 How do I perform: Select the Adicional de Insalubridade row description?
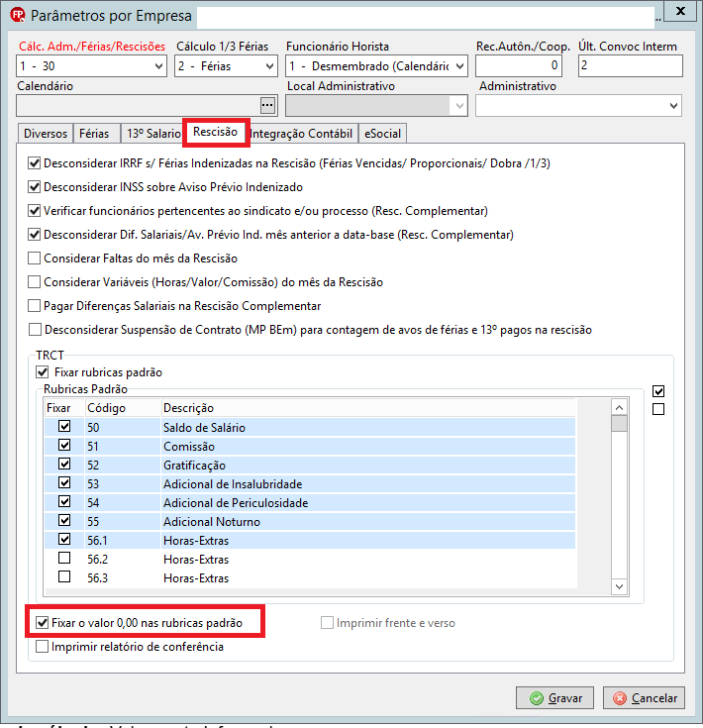[233, 484]
